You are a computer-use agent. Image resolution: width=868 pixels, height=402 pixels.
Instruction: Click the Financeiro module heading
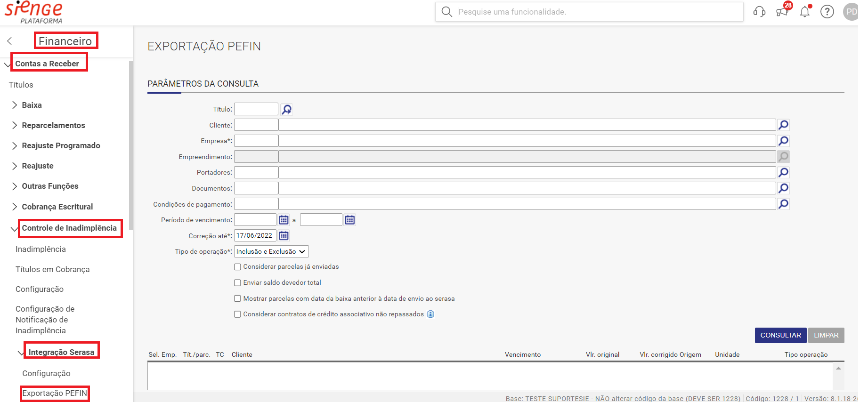coord(65,41)
